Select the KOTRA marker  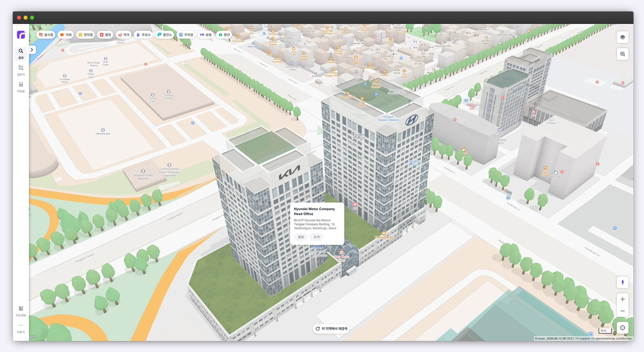click(556, 173)
